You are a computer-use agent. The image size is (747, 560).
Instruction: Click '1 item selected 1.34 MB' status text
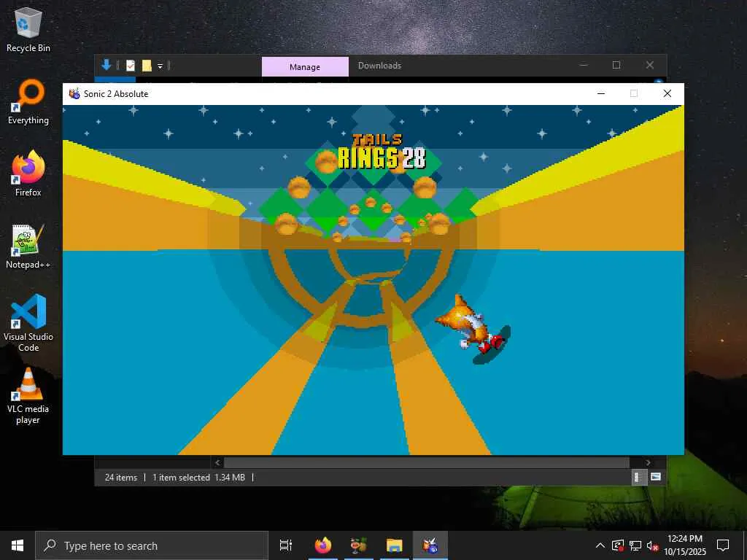coord(198,478)
